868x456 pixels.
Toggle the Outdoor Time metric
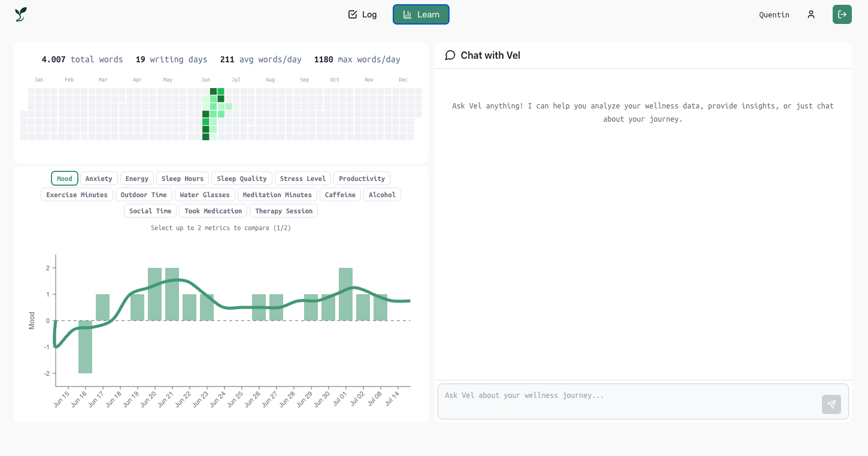point(144,195)
